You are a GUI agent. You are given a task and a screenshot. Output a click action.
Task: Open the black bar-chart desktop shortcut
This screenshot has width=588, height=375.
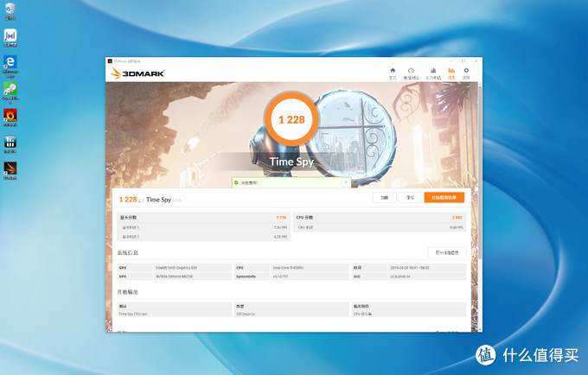10,144
